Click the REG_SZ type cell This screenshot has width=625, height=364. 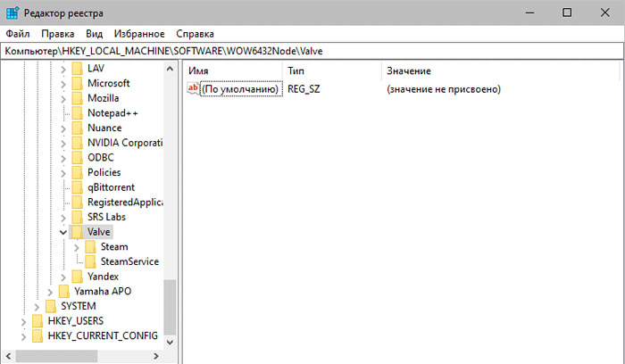click(304, 89)
